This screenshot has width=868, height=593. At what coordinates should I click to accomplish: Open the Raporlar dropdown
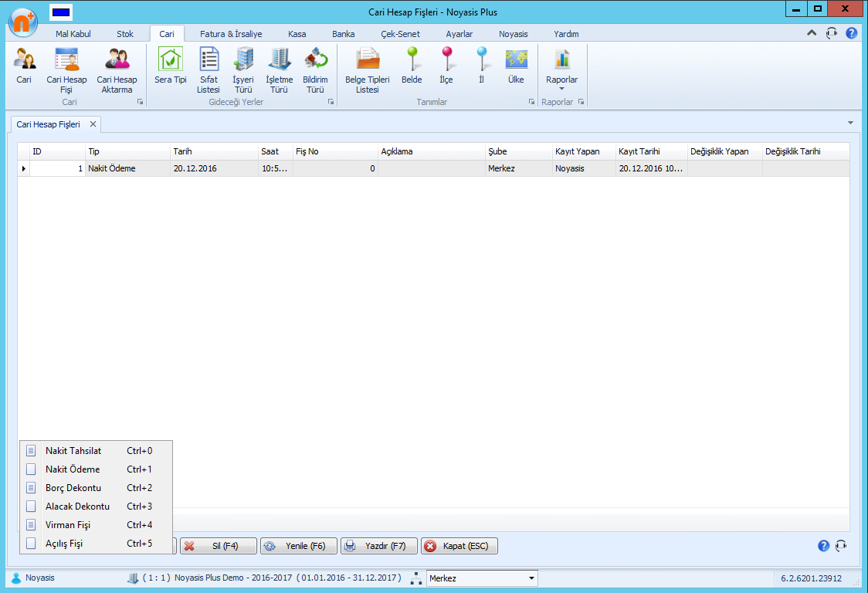(x=562, y=69)
